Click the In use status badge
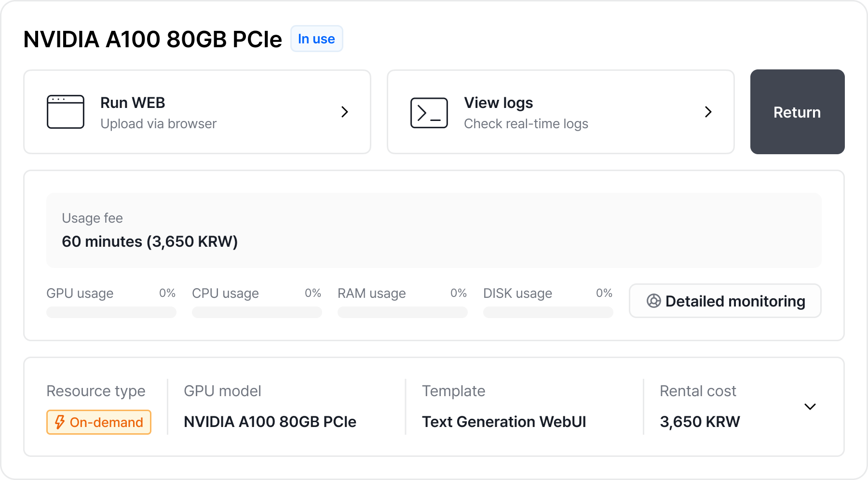Viewport: 868px width, 480px height. pos(316,39)
